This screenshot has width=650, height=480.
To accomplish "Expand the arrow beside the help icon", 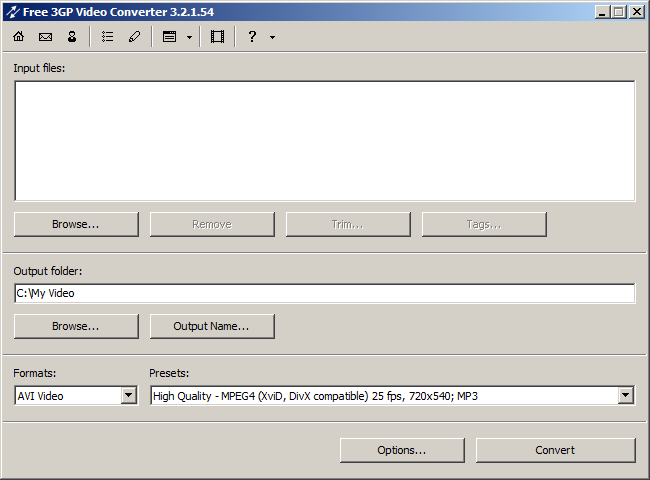I will (272, 37).
